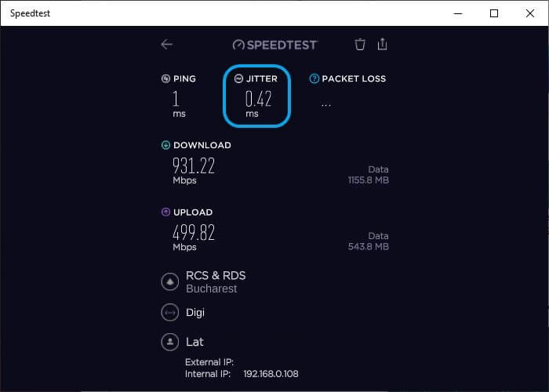Click the internal IP address 192.168.0.108

[271, 374]
